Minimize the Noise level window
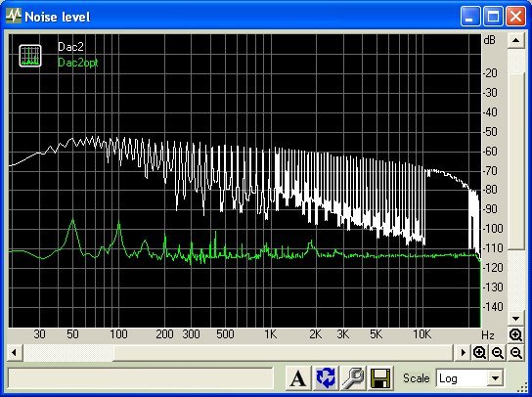The height and width of the screenshot is (397, 532). [470, 16]
